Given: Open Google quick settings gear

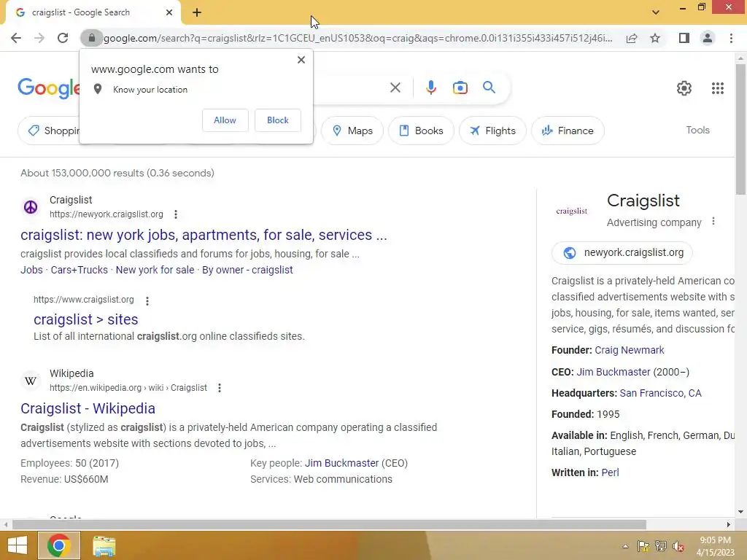Looking at the screenshot, I should pos(684,88).
